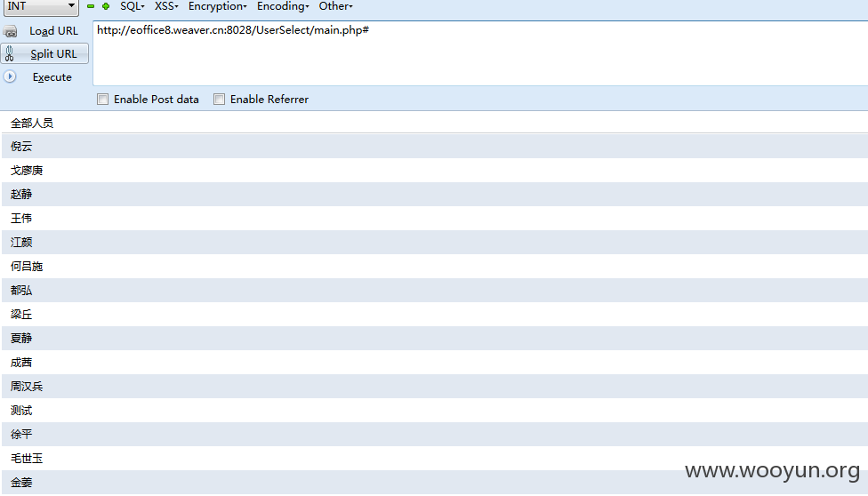
Task: Enable Post data checkbox
Action: click(x=103, y=100)
